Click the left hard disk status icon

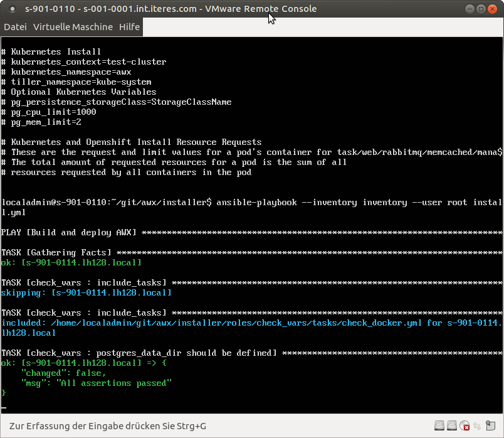point(439,426)
